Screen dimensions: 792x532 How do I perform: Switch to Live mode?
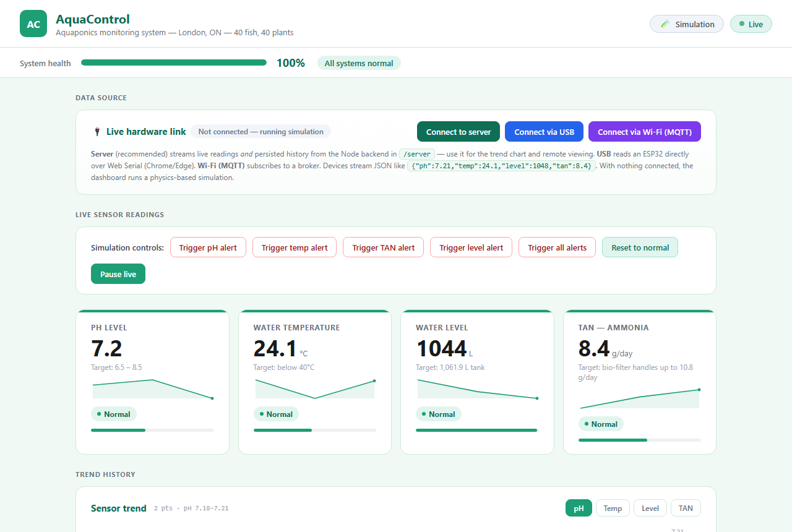[751, 24]
